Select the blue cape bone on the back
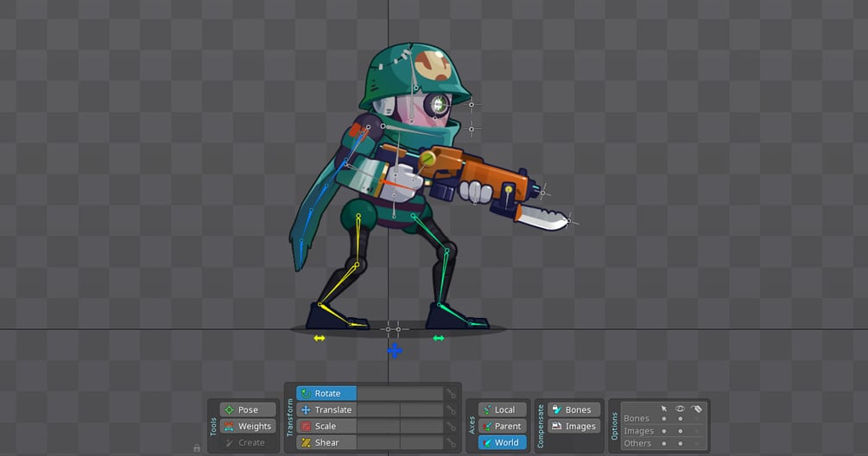The image size is (868, 456). pos(327,187)
